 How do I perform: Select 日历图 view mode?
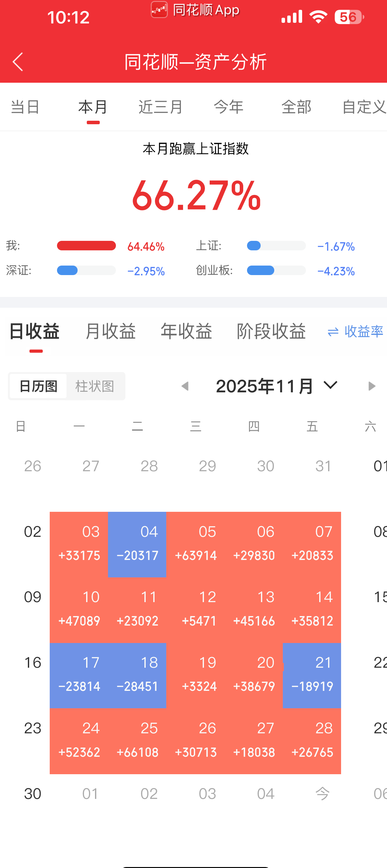(38, 386)
